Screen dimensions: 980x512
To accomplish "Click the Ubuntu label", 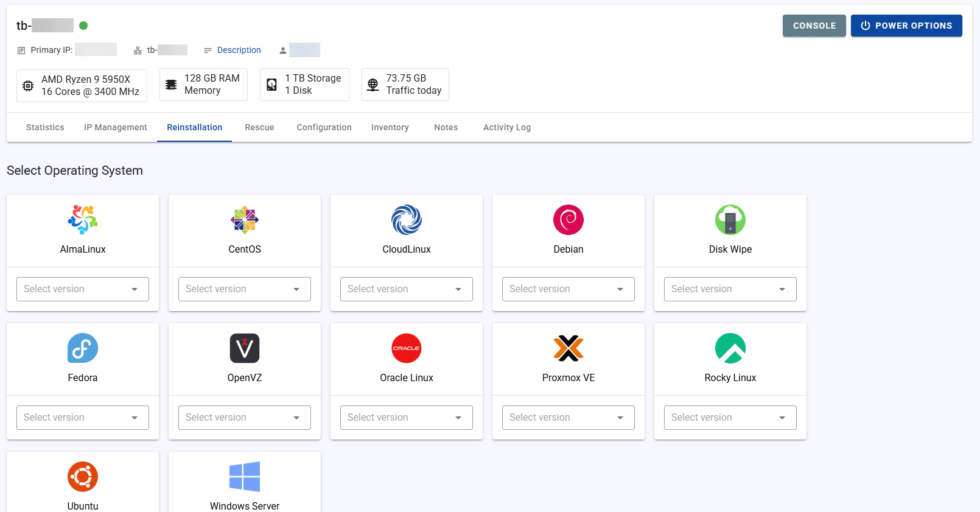I will [83, 506].
